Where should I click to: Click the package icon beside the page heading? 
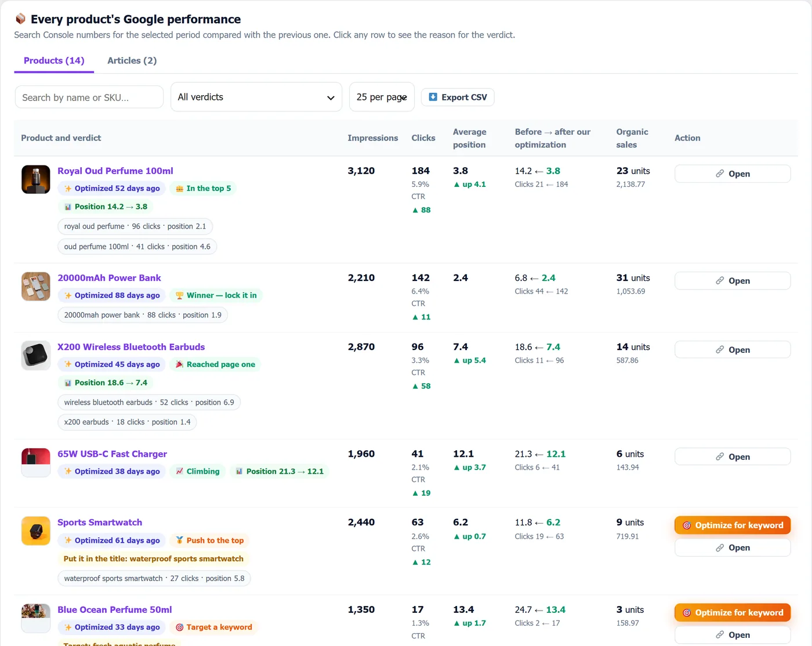pyautogui.click(x=20, y=19)
